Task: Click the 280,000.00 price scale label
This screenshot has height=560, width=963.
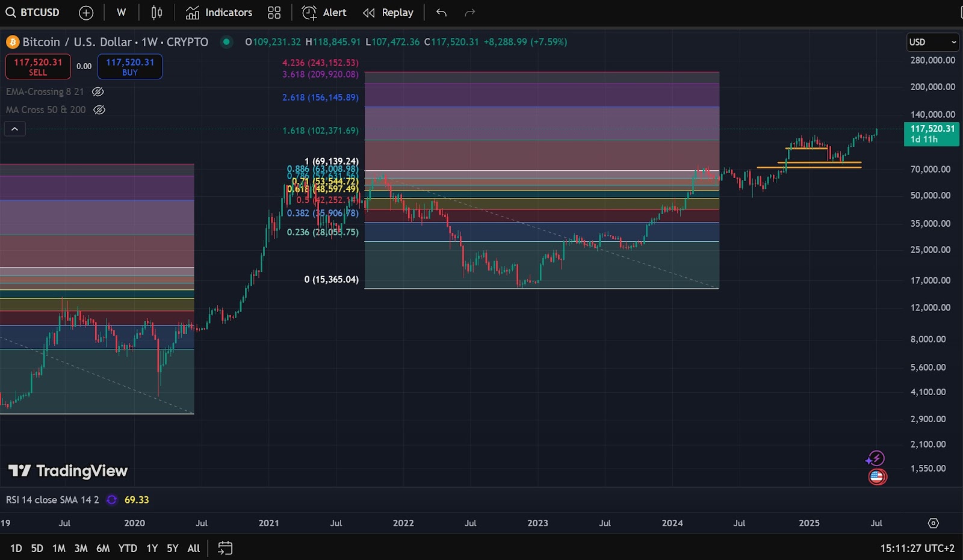Action: (933, 60)
